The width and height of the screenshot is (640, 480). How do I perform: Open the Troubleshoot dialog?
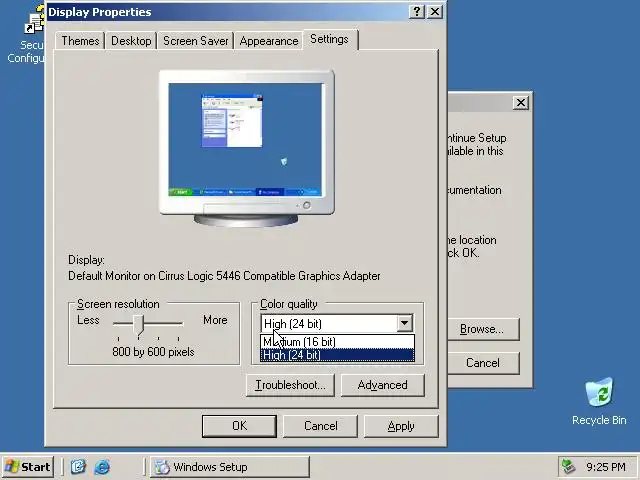(290, 385)
